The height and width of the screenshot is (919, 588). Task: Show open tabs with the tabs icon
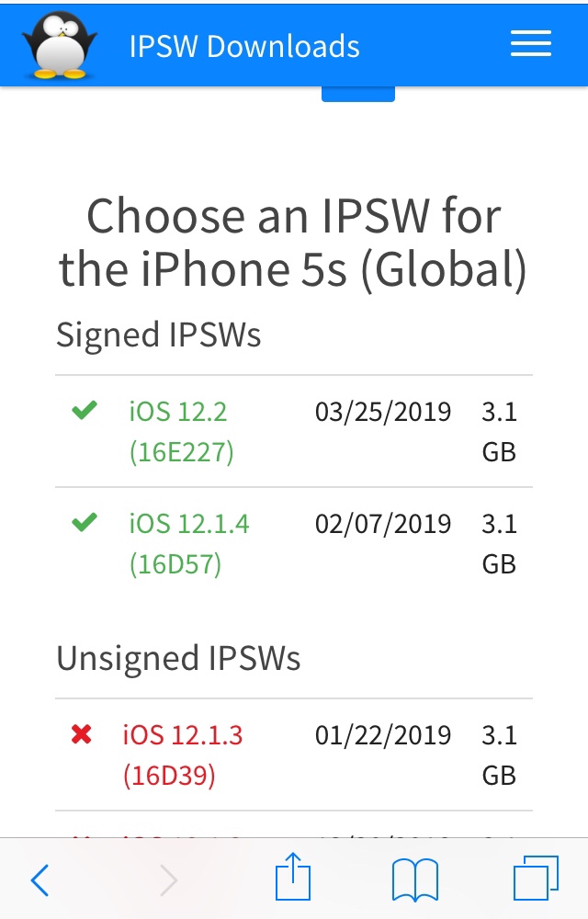coord(536,879)
